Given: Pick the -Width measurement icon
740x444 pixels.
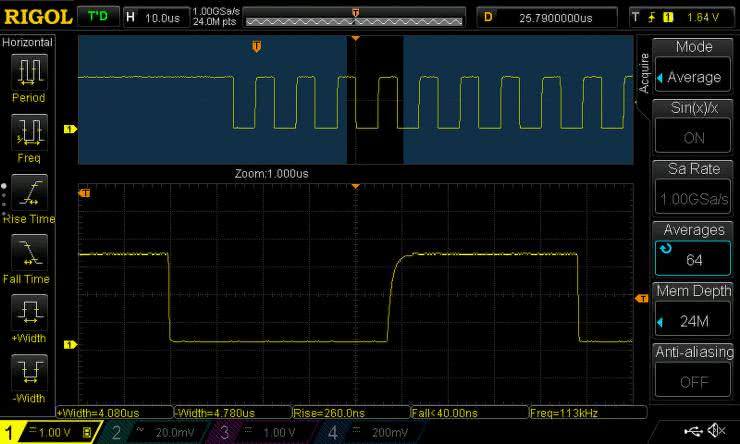Looking at the screenshot, I should coord(28,372).
